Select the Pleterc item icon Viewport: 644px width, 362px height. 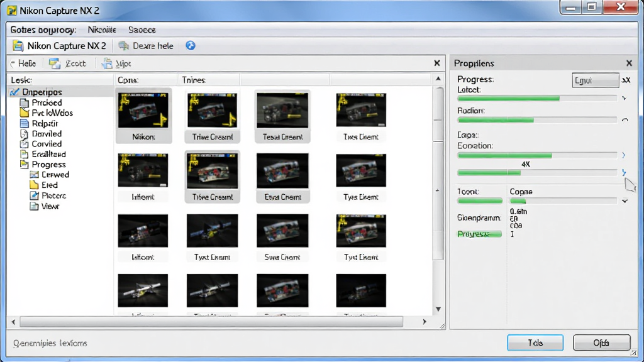[x=34, y=196]
